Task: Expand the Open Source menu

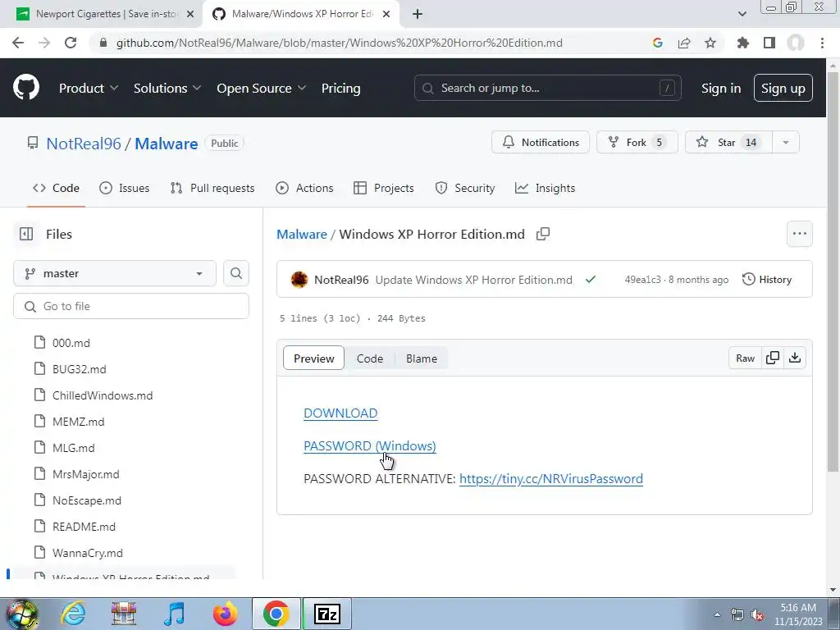Action: coord(262,89)
